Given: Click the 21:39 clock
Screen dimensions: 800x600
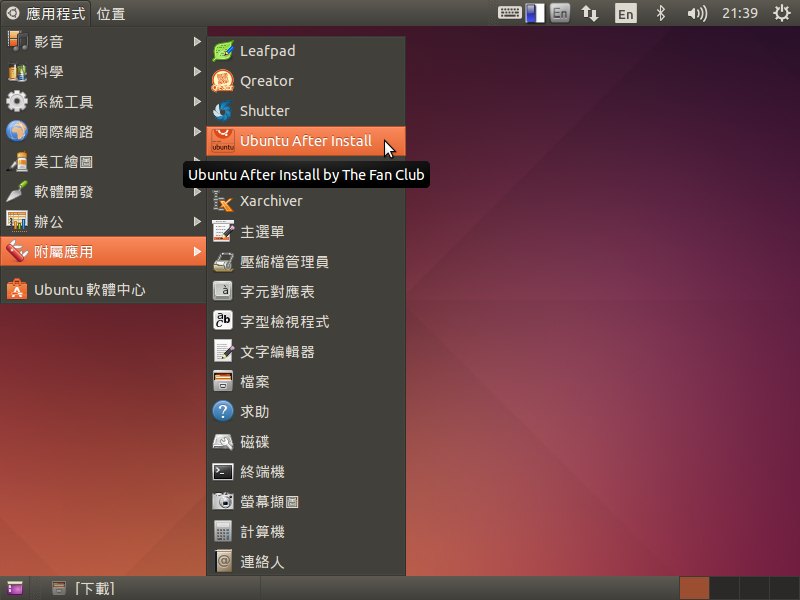Looking at the screenshot, I should [740, 13].
